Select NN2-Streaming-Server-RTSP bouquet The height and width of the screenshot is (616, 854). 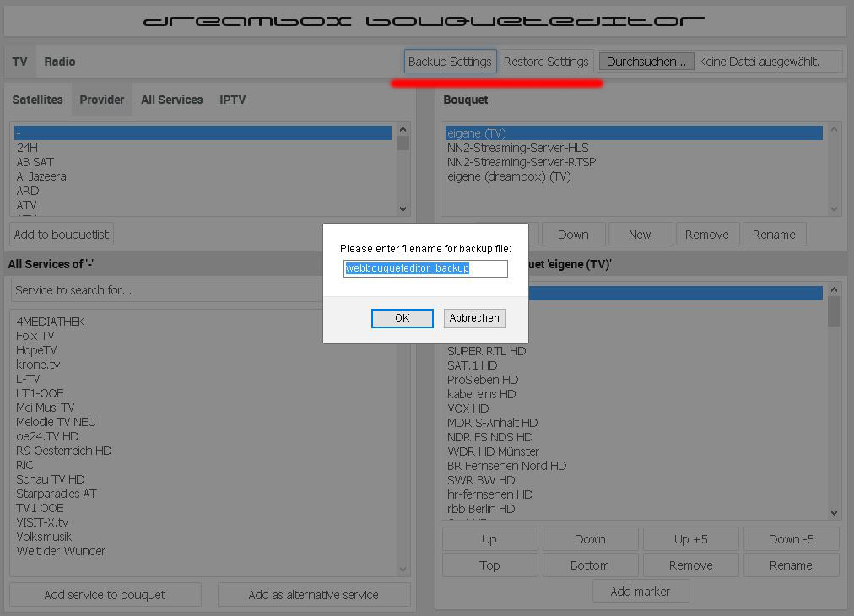tap(521, 162)
